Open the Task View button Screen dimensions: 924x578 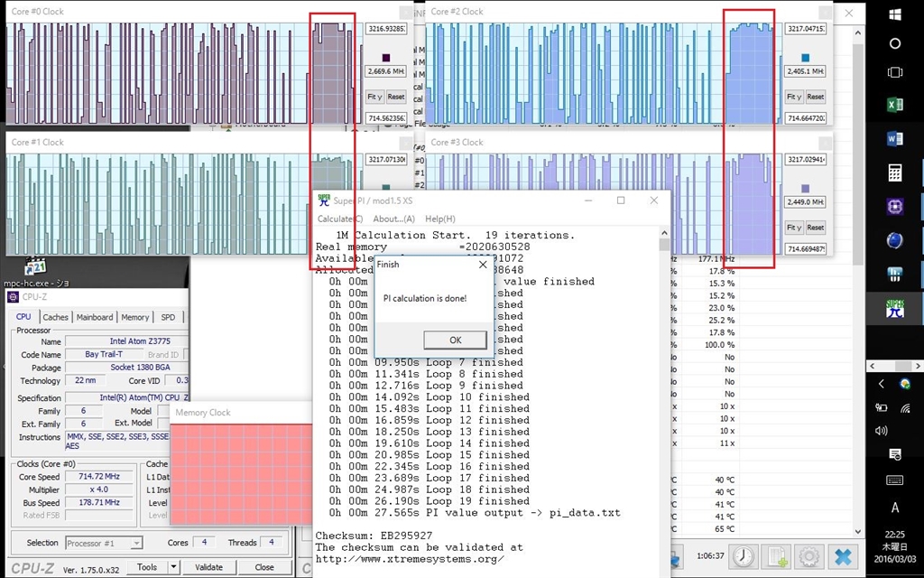tap(894, 72)
